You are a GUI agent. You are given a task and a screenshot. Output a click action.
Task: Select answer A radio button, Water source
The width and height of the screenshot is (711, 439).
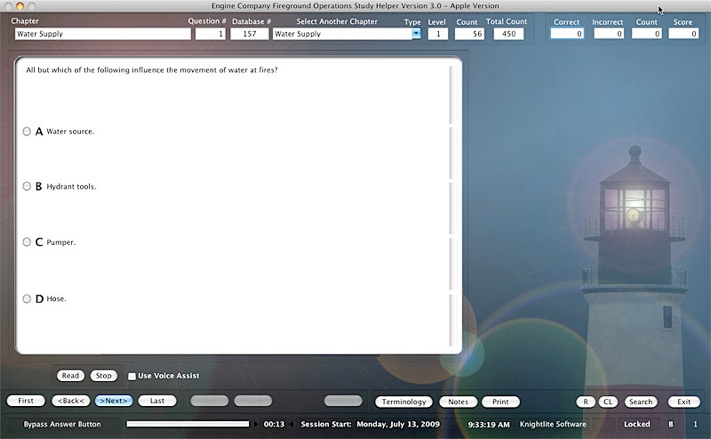[x=27, y=132]
